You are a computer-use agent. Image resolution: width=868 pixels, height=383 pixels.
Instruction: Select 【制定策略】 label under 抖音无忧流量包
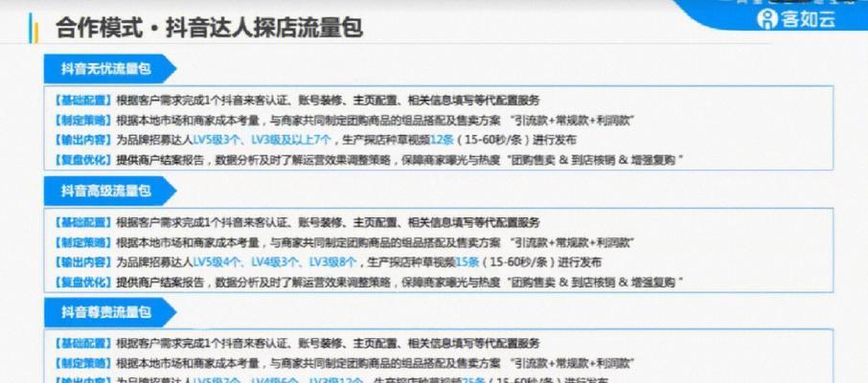point(83,121)
